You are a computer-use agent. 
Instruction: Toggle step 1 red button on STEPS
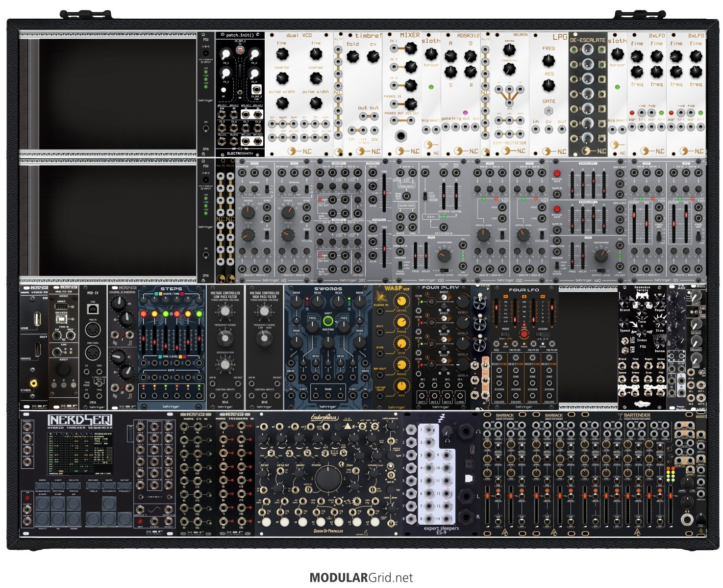tap(144, 314)
